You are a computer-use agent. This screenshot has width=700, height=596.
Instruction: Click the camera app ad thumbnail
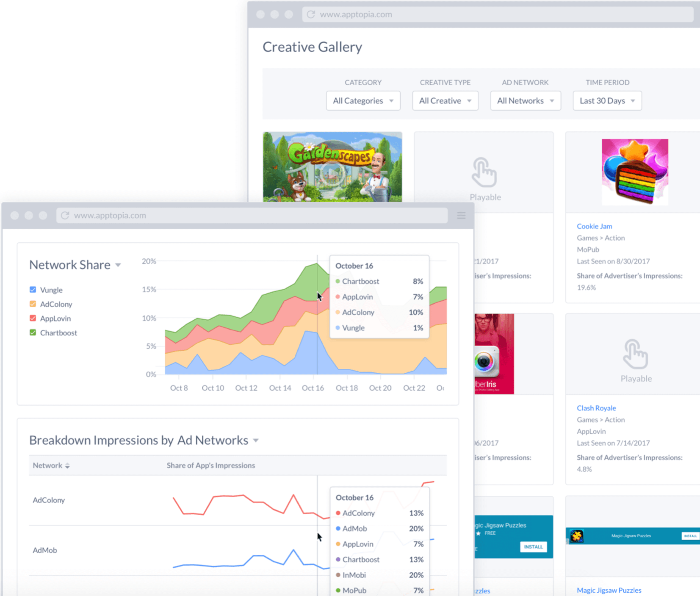(x=494, y=354)
